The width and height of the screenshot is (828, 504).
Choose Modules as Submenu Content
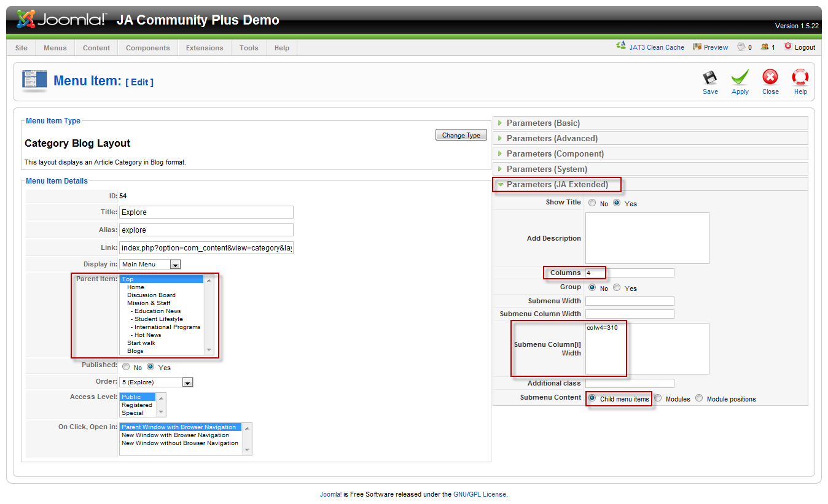[658, 398]
